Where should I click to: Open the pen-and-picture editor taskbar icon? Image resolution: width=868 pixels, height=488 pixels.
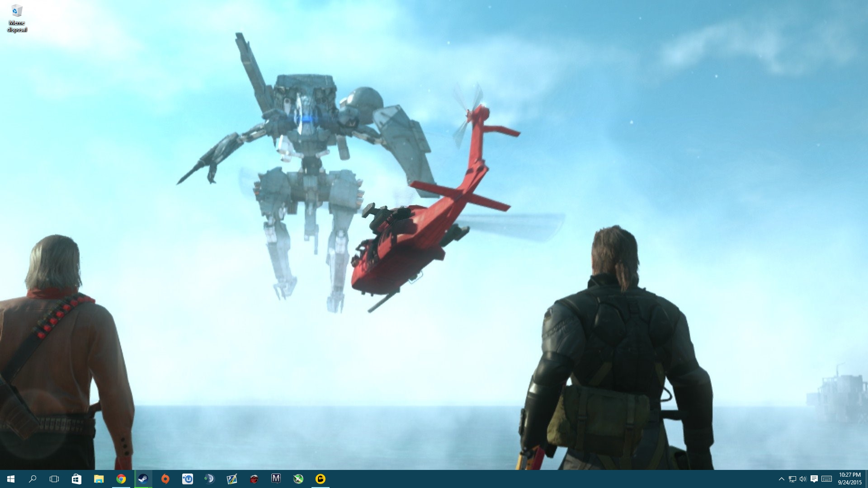click(x=231, y=479)
